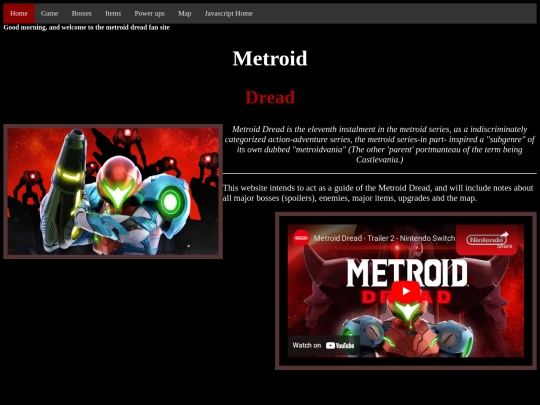This screenshot has height=405, width=540.
Task: Click the red Dread subheading
Action: click(270, 97)
